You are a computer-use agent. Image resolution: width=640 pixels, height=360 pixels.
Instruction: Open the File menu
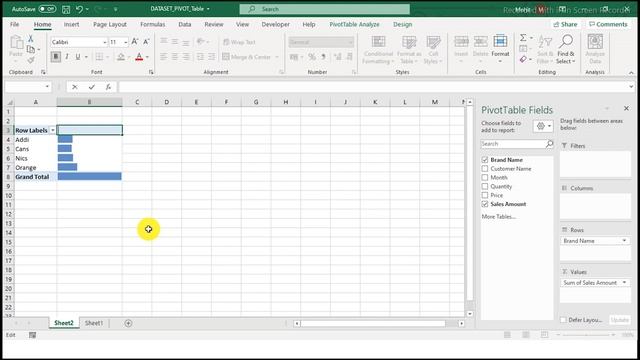point(15,24)
